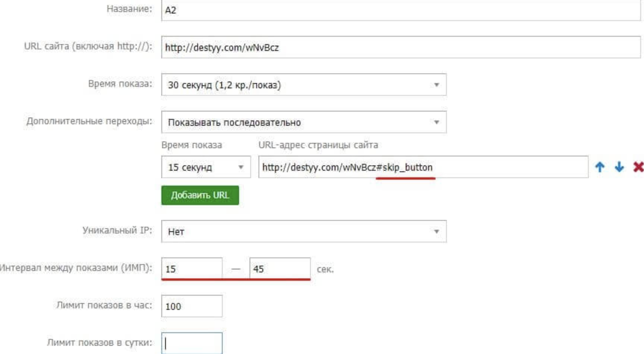644x354 pixels.
Task: Click the Лимит показов в час field
Action: pyautogui.click(x=192, y=306)
